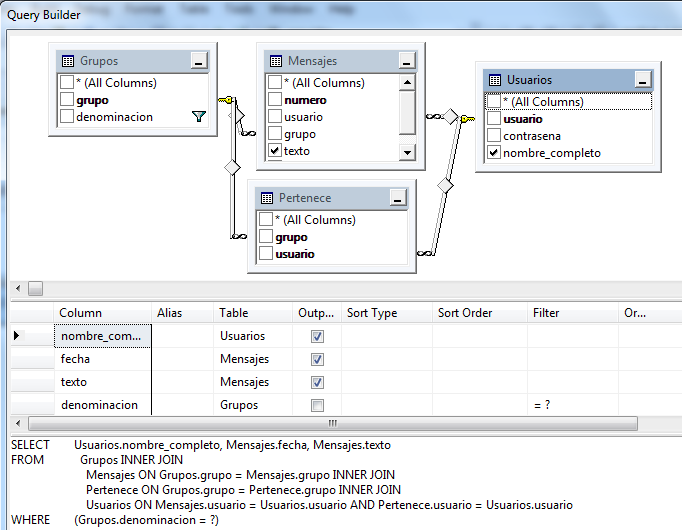Click the filter funnel icon beside denominacion

point(199,117)
